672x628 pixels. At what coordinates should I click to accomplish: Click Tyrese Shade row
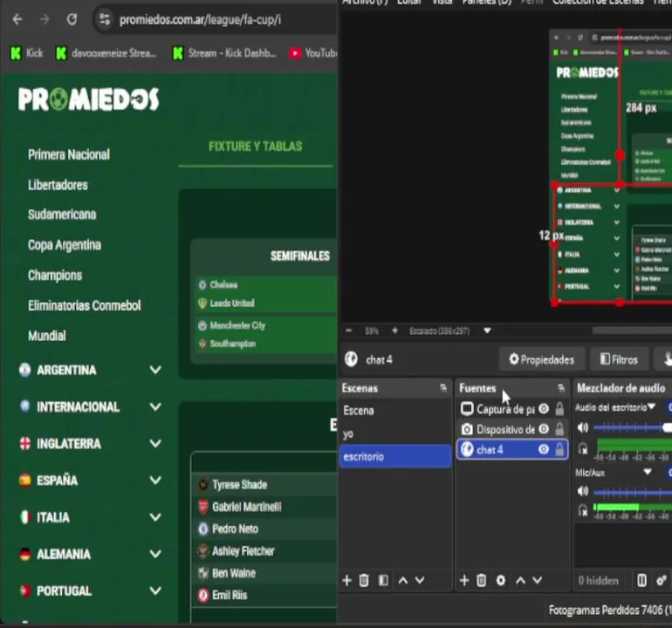[265, 485]
